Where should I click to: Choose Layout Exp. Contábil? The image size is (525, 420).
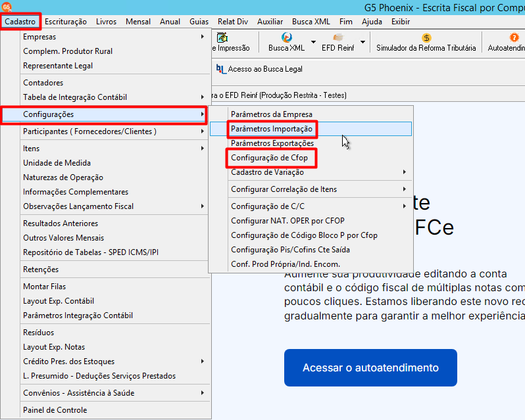tap(105, 300)
